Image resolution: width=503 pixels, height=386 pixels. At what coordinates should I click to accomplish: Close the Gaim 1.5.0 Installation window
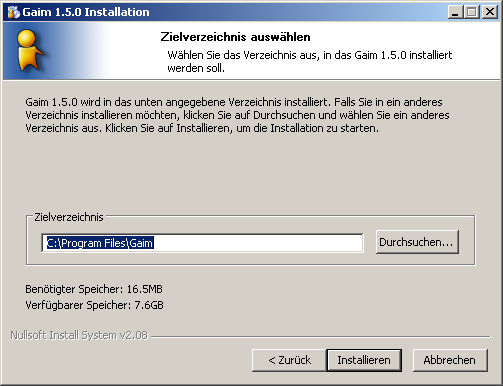click(x=490, y=12)
